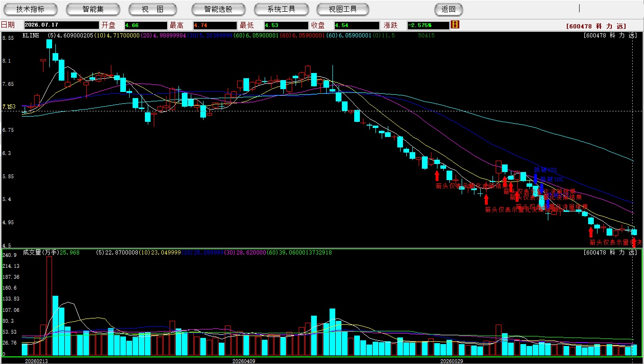
Task: Click the date field showing 2026.07.17
Action: point(61,25)
